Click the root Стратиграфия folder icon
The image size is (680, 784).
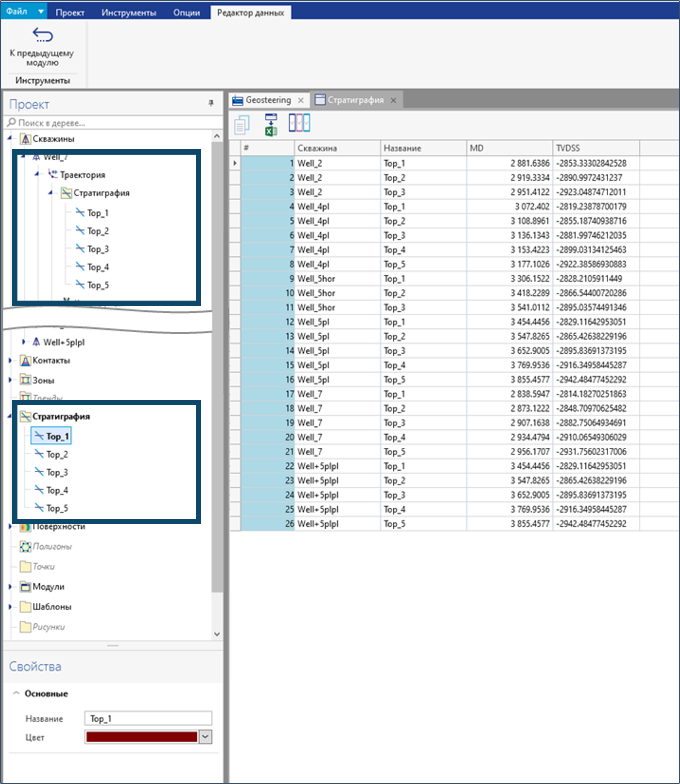click(x=25, y=416)
